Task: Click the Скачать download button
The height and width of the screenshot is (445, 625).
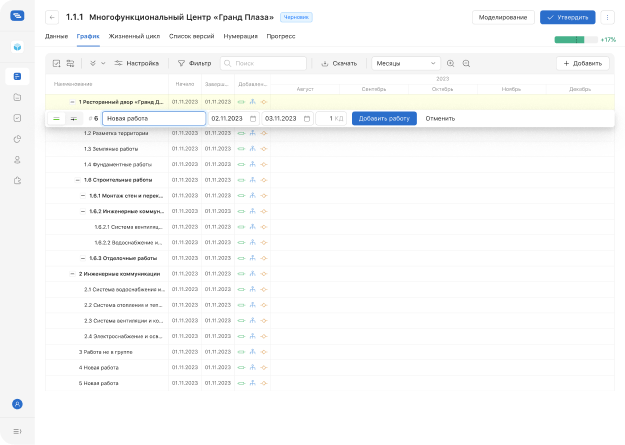Action: (x=338, y=63)
